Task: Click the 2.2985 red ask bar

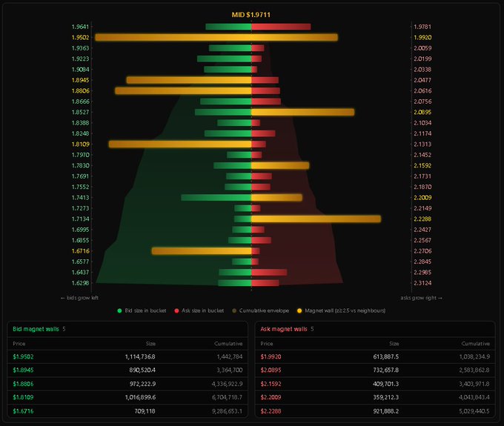Action: pyautogui.click(x=269, y=273)
